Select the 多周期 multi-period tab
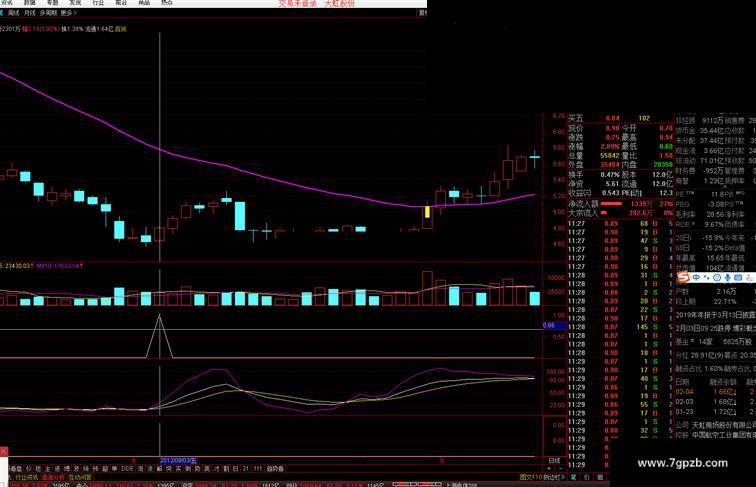This screenshot has width=756, height=487. coord(48,13)
